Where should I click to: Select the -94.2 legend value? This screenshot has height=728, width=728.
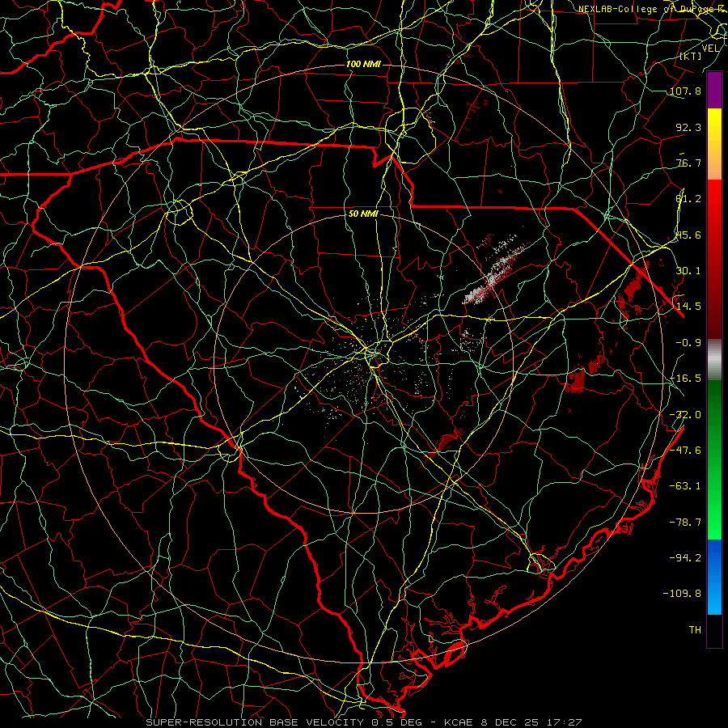click(x=685, y=558)
